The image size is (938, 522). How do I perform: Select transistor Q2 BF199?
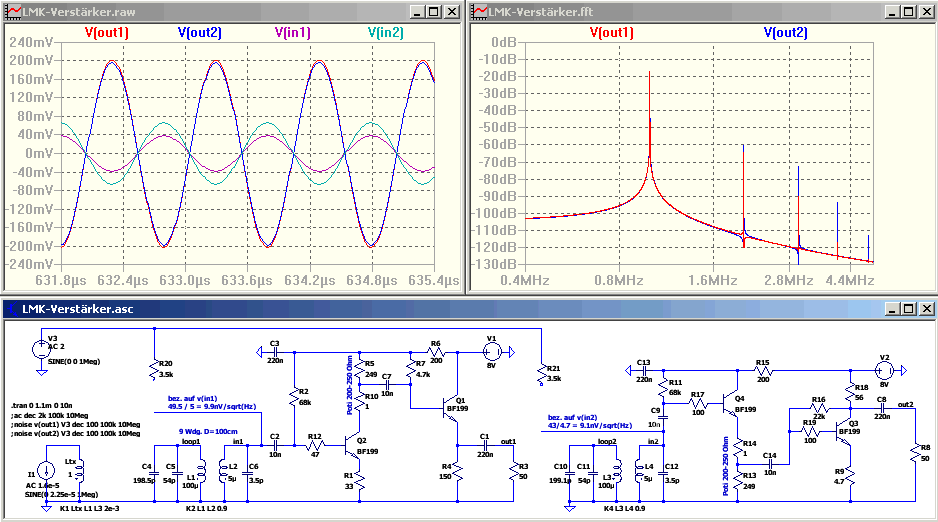tap(351, 445)
